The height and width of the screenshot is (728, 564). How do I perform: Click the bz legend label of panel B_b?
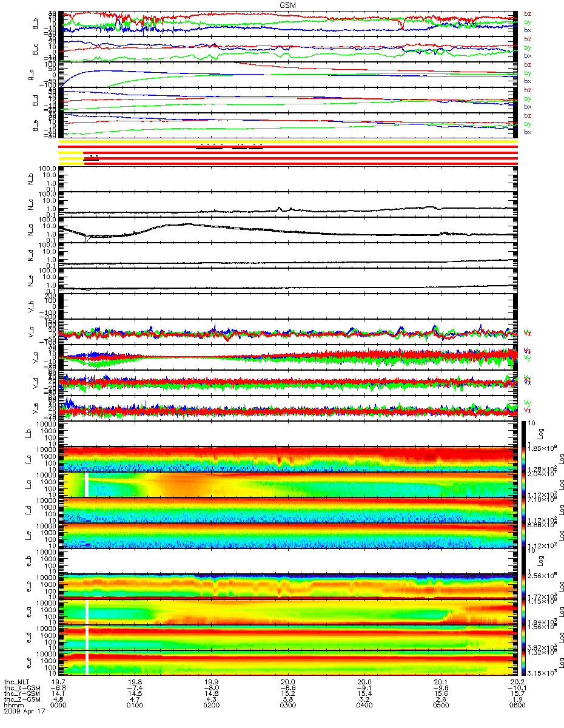click(528, 13)
